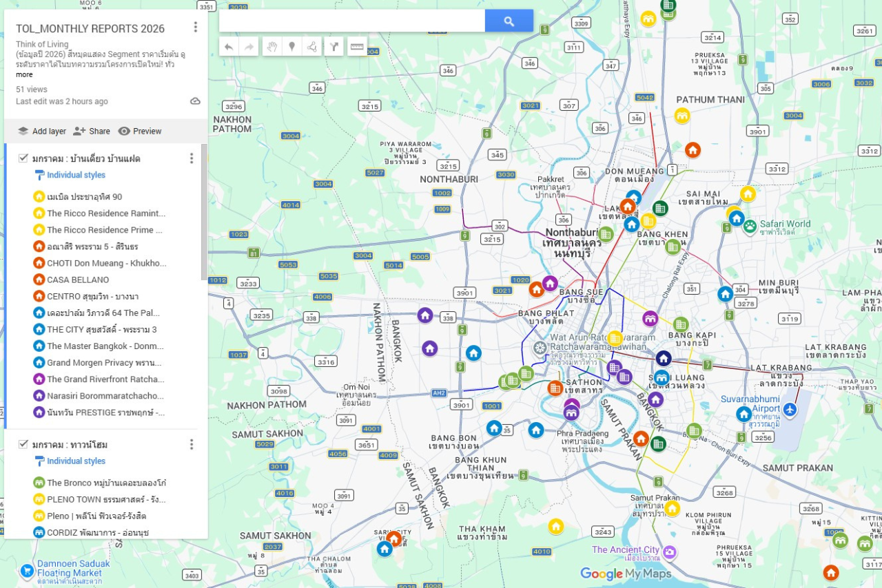Open the map Preview
The image size is (882, 588).
click(140, 131)
